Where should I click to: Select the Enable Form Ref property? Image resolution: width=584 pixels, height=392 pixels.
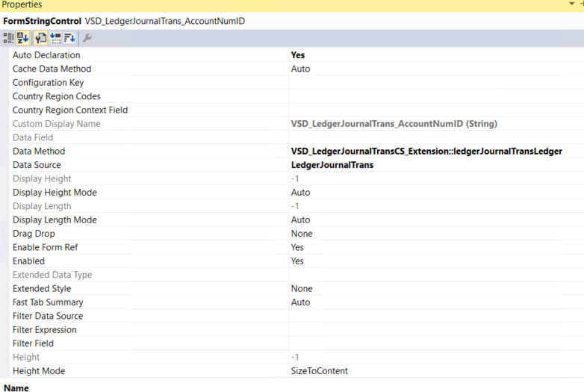(45, 248)
